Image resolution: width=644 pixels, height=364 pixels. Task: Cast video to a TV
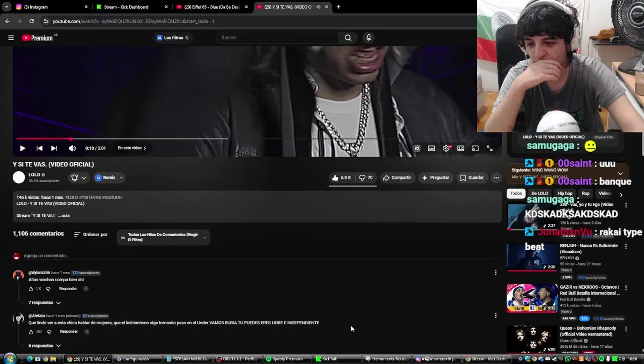(475, 148)
